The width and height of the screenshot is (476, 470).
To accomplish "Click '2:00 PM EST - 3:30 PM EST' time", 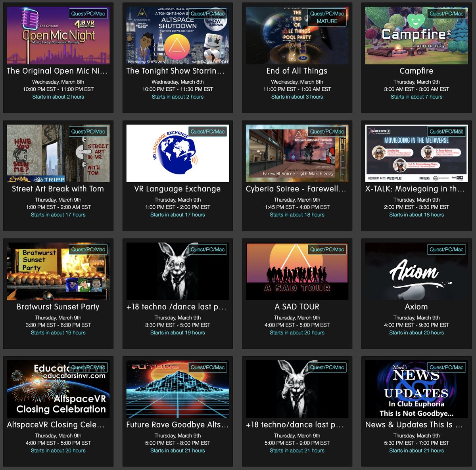I will [416, 207].
